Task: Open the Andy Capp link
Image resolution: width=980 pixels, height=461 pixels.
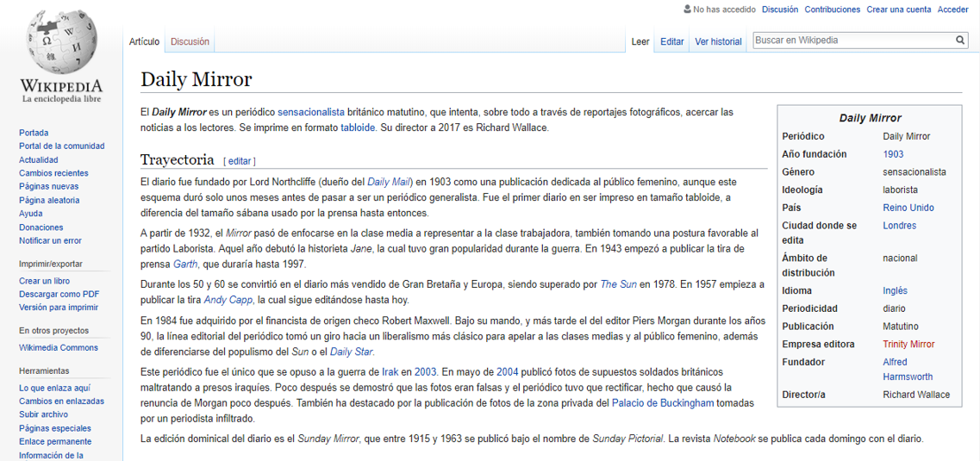Action: tap(228, 299)
